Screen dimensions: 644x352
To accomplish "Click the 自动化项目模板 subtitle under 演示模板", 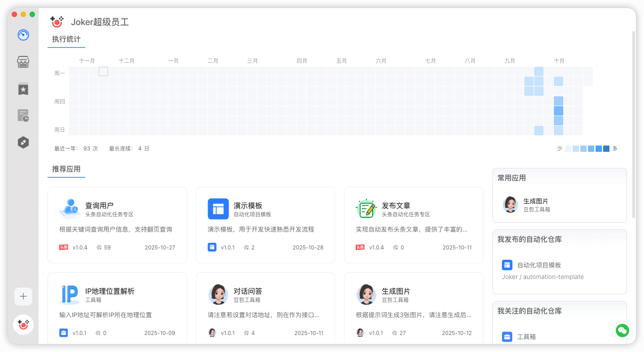I will pyautogui.click(x=252, y=215).
